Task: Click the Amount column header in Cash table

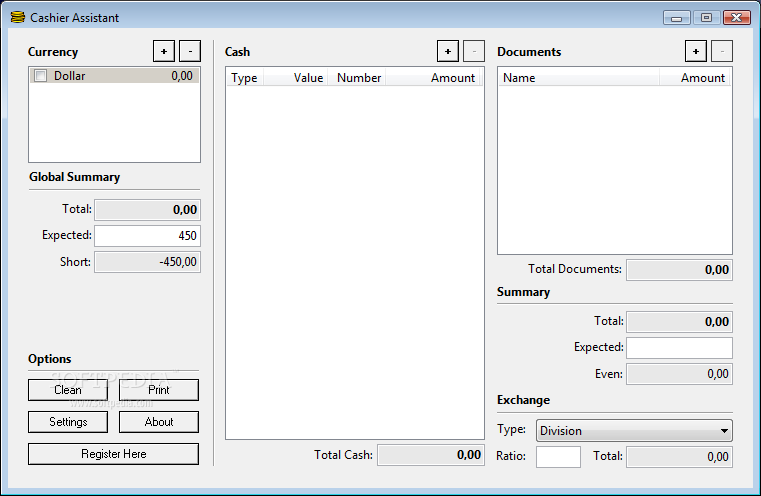Action: coord(432,78)
